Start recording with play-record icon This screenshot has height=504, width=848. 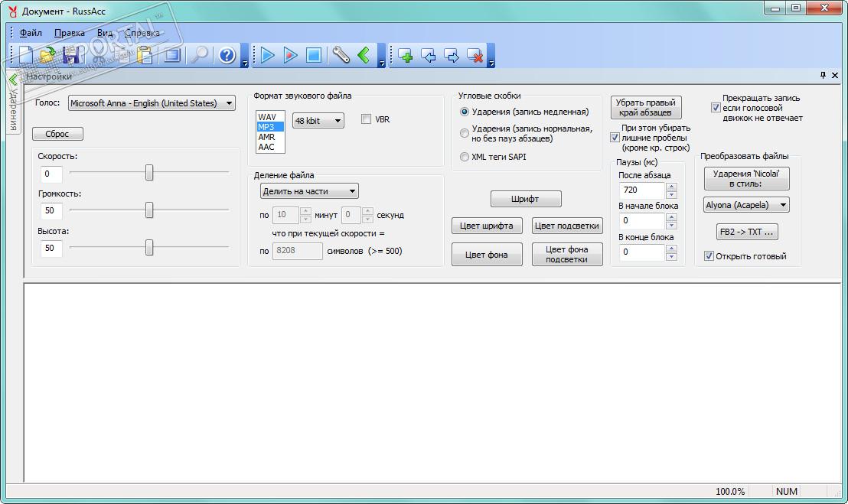point(290,55)
